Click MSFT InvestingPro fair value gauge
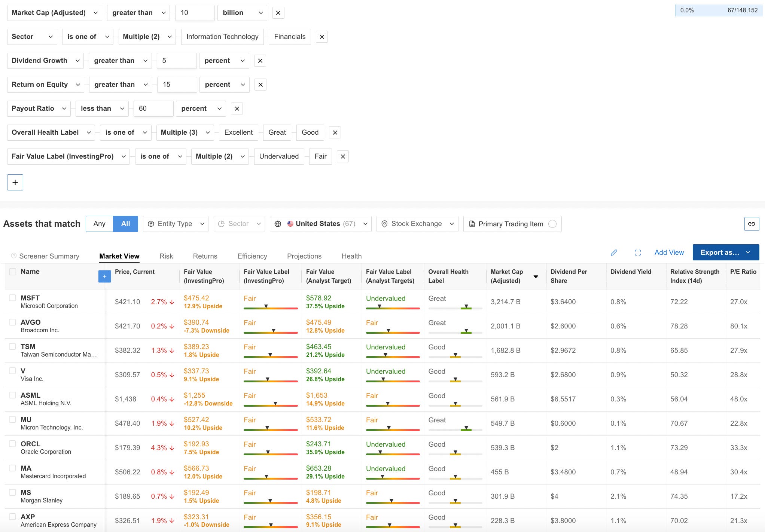This screenshot has width=765, height=532. point(270,307)
